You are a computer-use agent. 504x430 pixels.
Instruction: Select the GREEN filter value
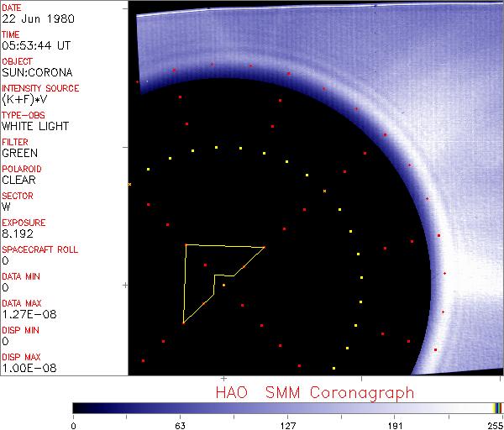pos(20,154)
